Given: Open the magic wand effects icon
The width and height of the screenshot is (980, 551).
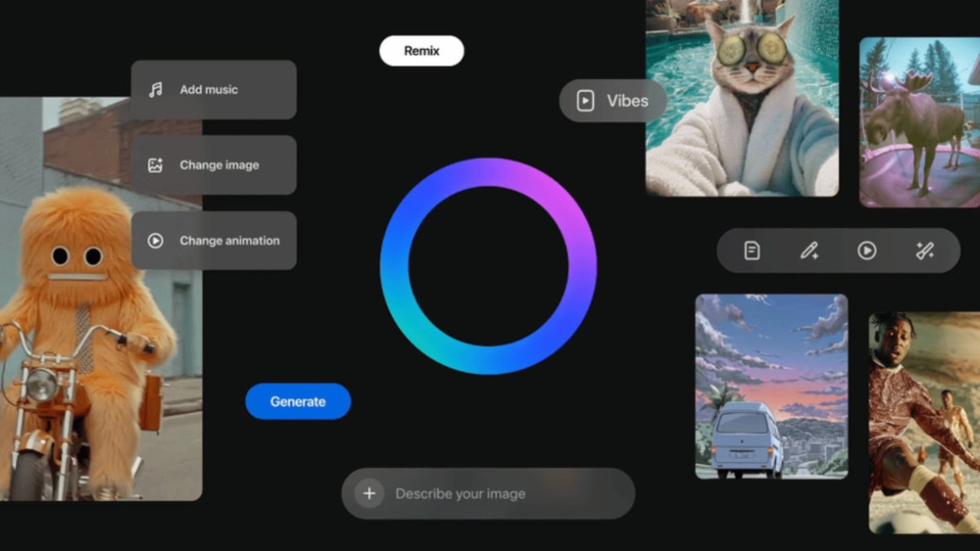Looking at the screenshot, I should 924,251.
